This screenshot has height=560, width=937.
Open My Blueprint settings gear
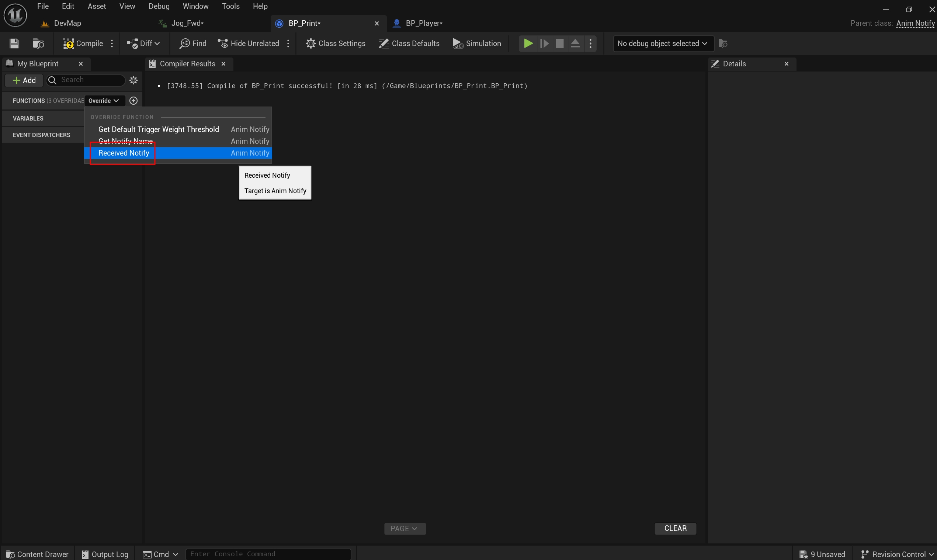133,80
